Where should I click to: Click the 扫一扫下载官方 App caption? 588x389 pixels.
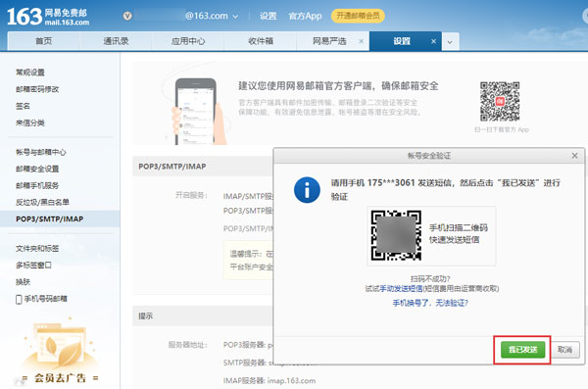tap(502, 129)
